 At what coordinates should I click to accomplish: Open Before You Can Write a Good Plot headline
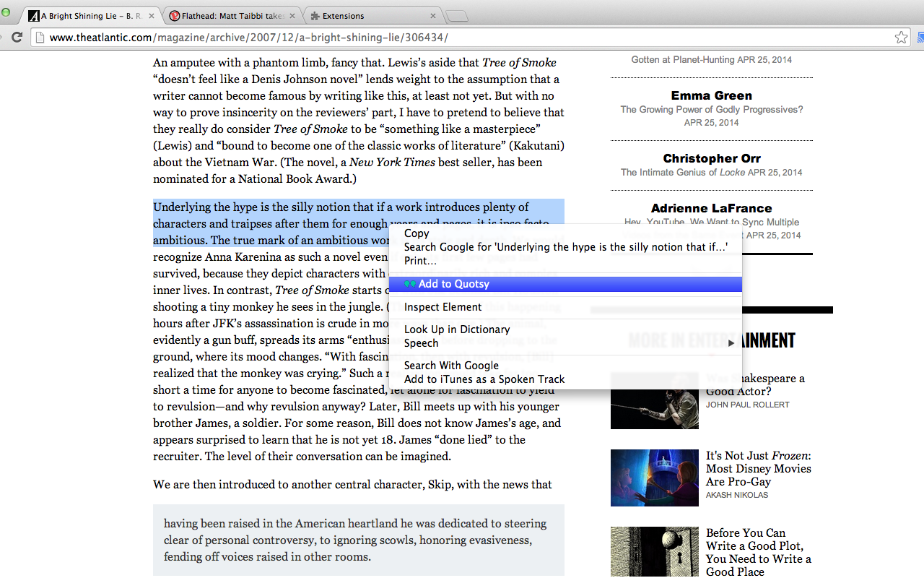(758, 552)
